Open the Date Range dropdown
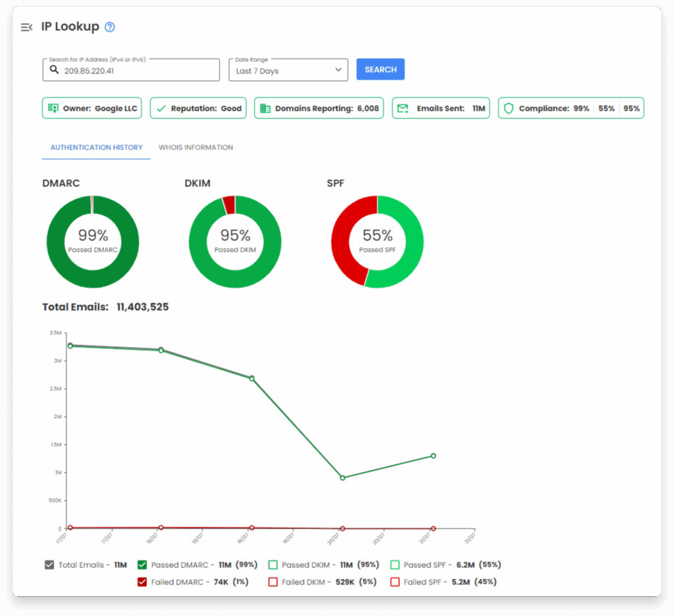The height and width of the screenshot is (616, 674). [288, 70]
